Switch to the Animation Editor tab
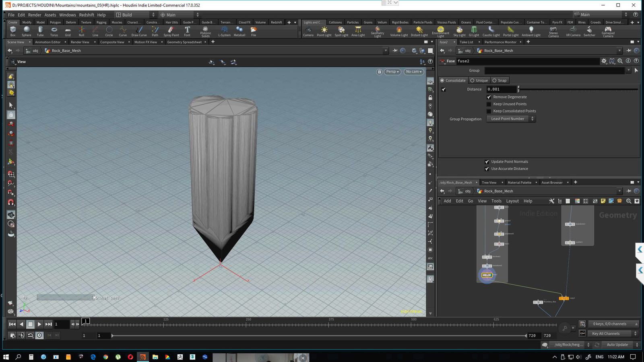 48,42
